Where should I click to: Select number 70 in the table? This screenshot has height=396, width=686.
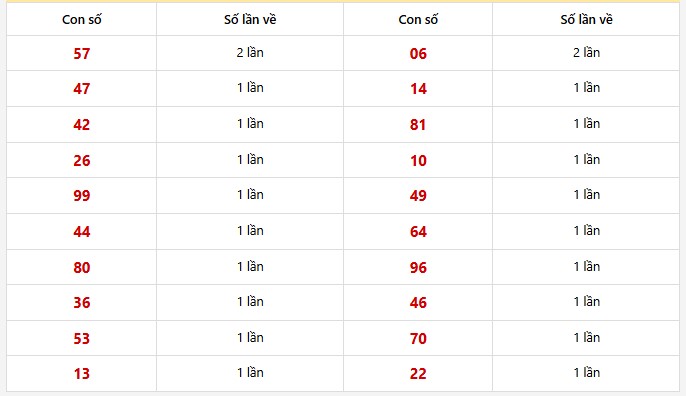click(x=418, y=338)
